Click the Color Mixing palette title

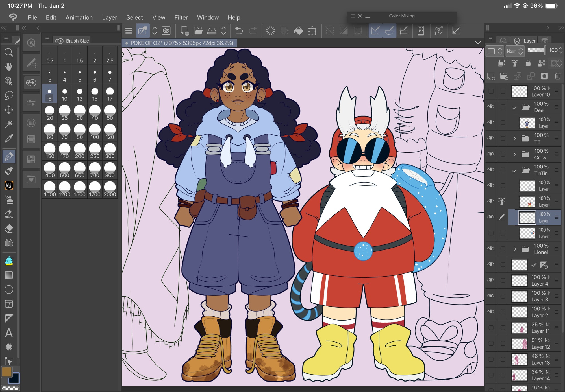(x=402, y=16)
